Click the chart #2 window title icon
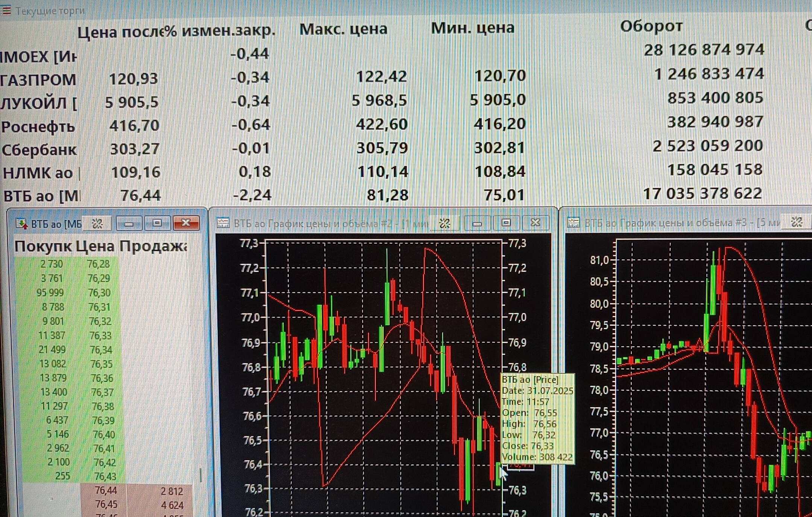The image size is (812, 517). [223, 223]
